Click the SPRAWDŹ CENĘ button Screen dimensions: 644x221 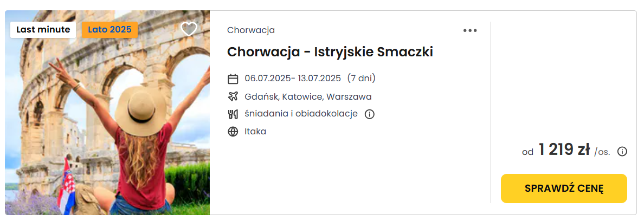tap(564, 188)
